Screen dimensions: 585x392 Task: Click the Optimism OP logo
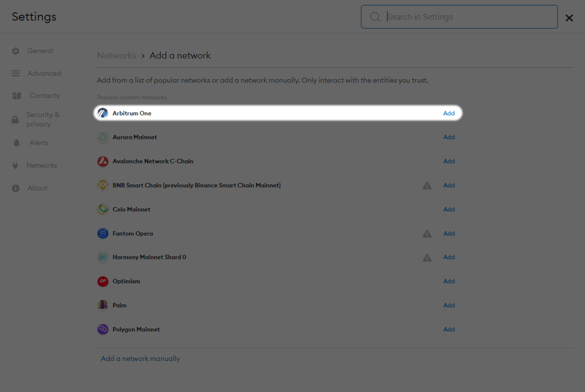(x=103, y=281)
